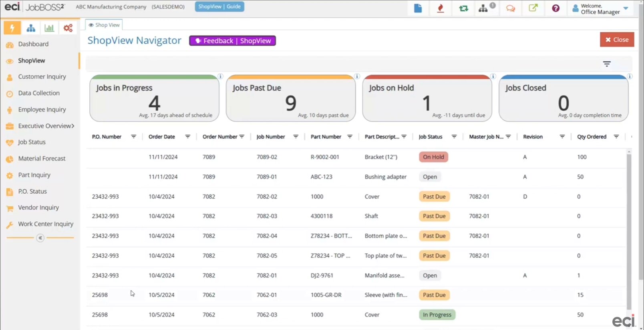Select the Shop View tab
644x330 pixels.
(104, 25)
